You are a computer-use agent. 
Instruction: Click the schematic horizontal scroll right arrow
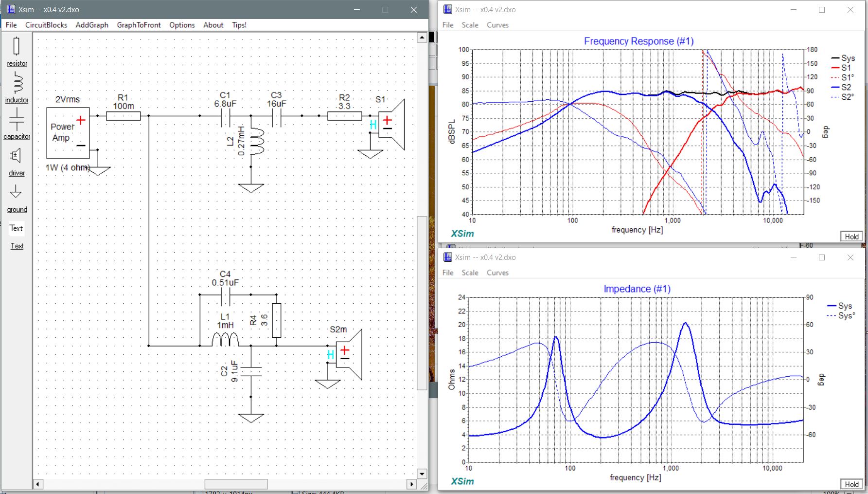tap(412, 484)
